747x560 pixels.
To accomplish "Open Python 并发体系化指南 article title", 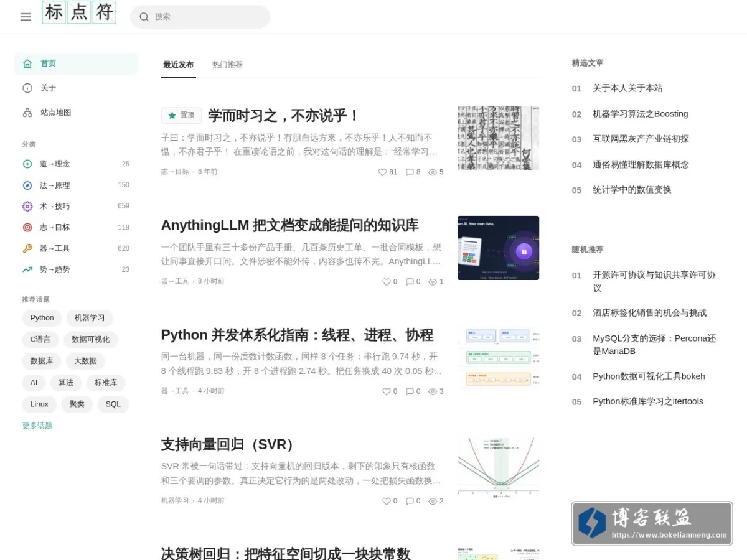I will (x=297, y=335).
